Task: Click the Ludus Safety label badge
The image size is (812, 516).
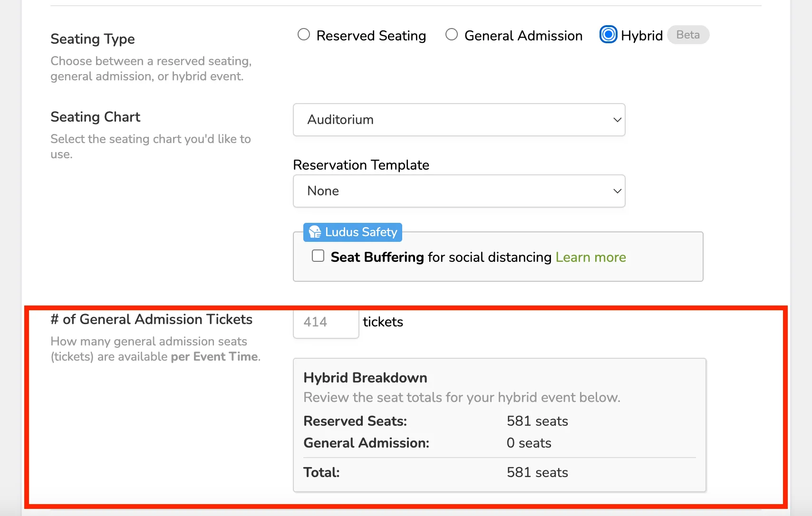Action: [x=353, y=232]
